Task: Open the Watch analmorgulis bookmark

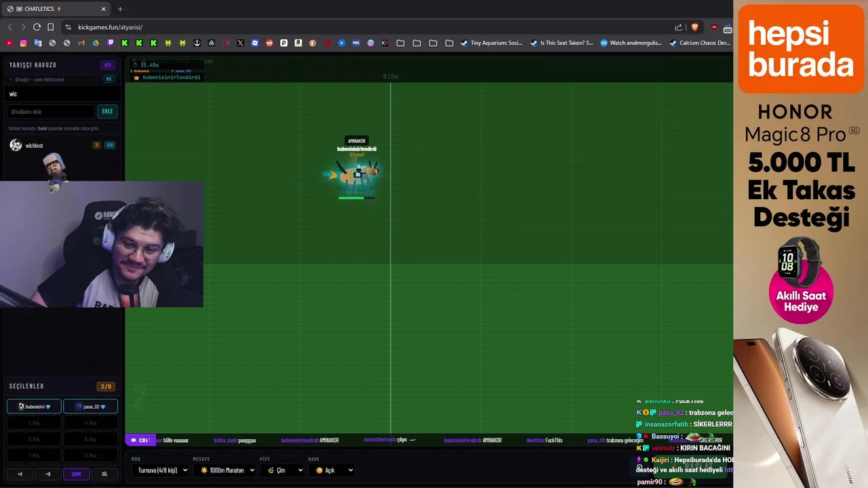Action: tap(631, 43)
